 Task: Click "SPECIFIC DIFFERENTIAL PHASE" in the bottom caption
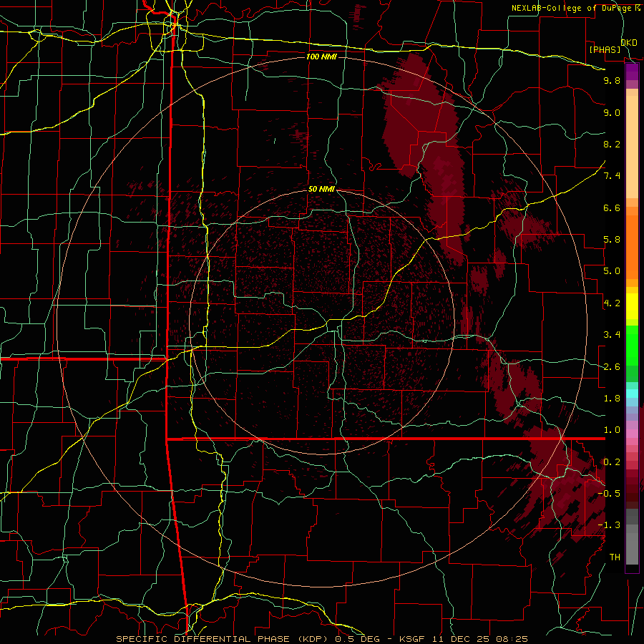[x=202, y=639]
